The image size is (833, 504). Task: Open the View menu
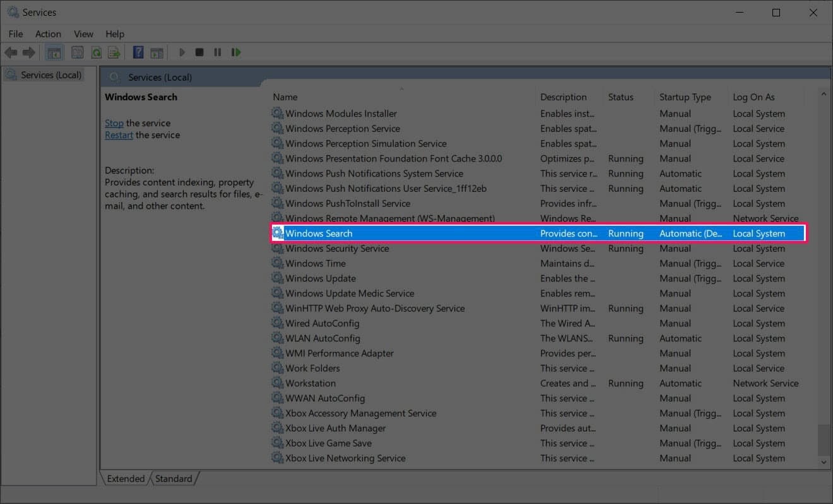(83, 34)
